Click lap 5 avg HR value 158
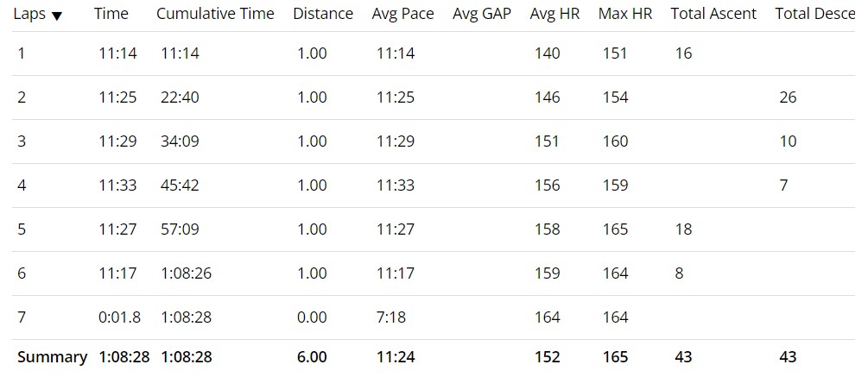Screen dimensions: 868x377 pos(547,229)
